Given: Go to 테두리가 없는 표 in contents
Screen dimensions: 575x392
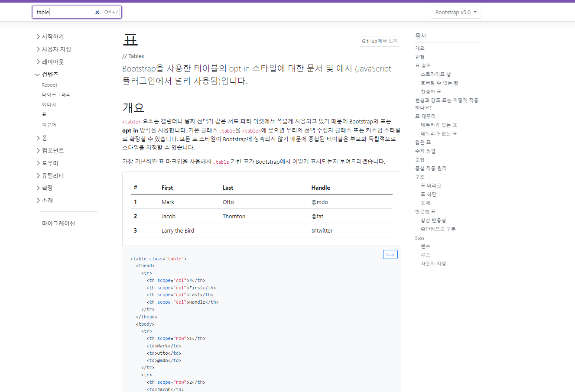Looking at the screenshot, I should click(439, 134).
